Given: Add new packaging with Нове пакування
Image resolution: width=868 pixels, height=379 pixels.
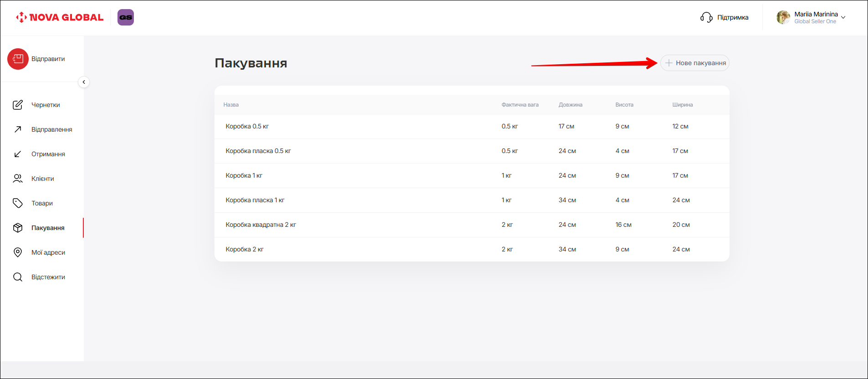Looking at the screenshot, I should pos(695,63).
